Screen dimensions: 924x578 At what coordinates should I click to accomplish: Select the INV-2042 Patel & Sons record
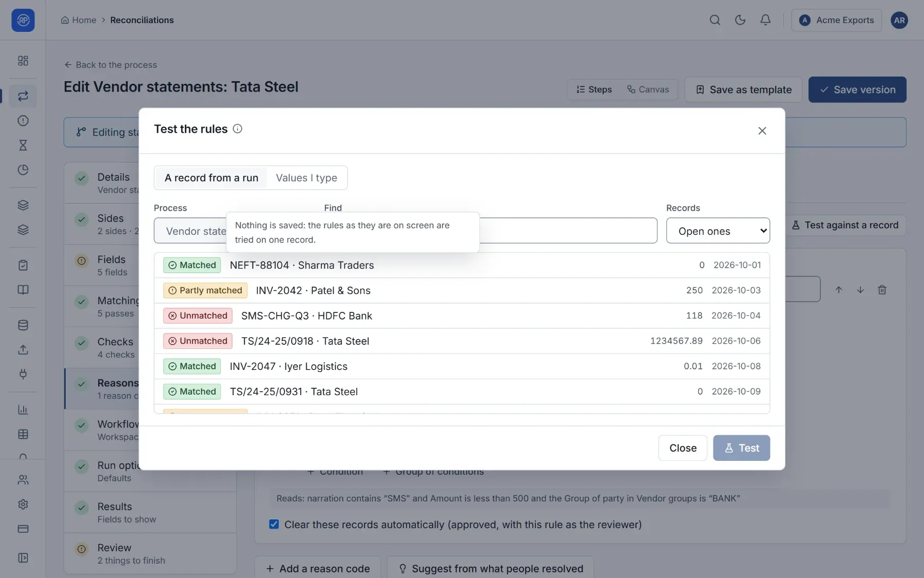pyautogui.click(x=461, y=290)
